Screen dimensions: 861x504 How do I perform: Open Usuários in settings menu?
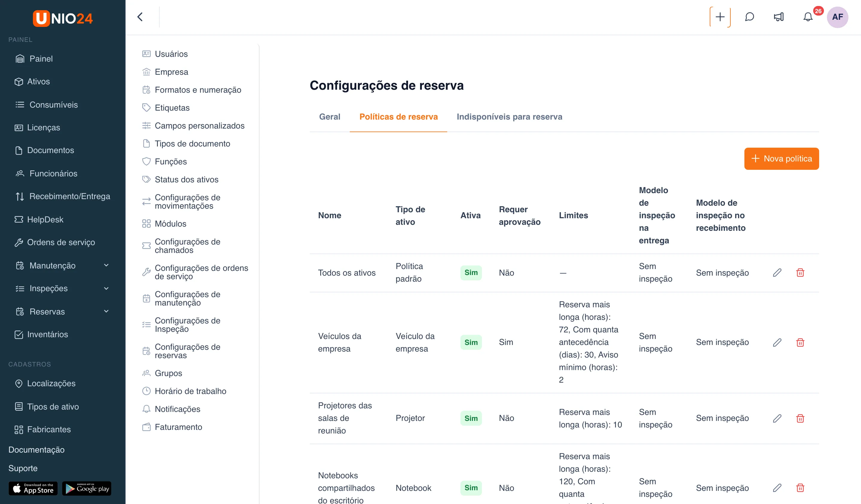(x=171, y=54)
